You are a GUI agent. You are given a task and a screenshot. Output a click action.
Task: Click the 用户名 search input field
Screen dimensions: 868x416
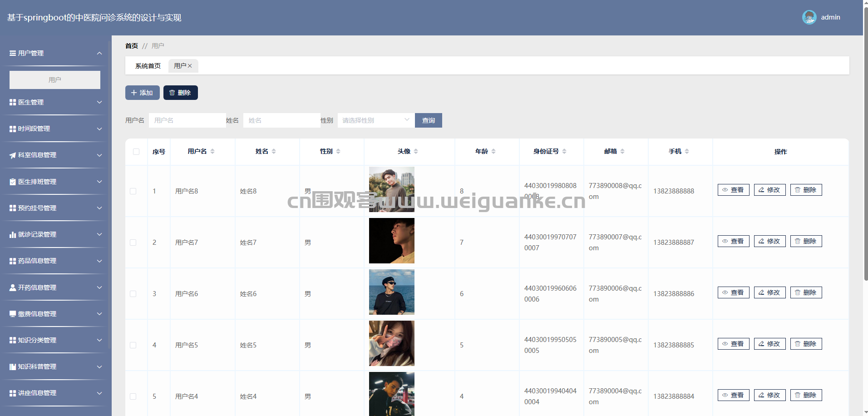[x=187, y=120]
